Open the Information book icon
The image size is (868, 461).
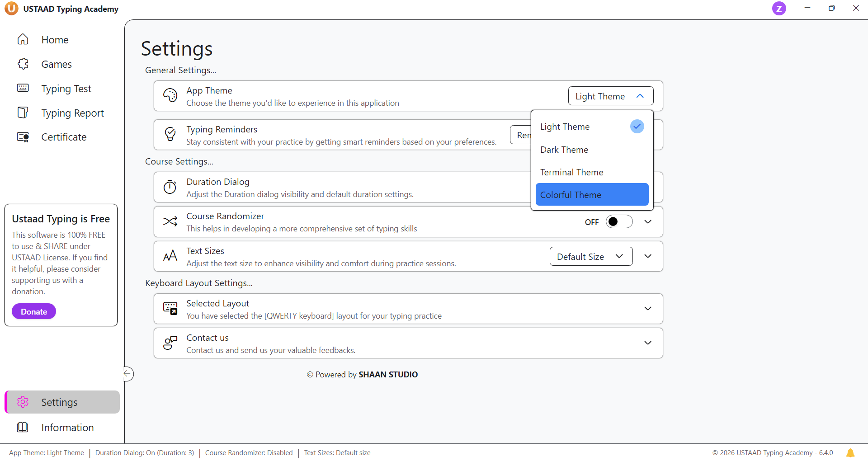tap(23, 427)
